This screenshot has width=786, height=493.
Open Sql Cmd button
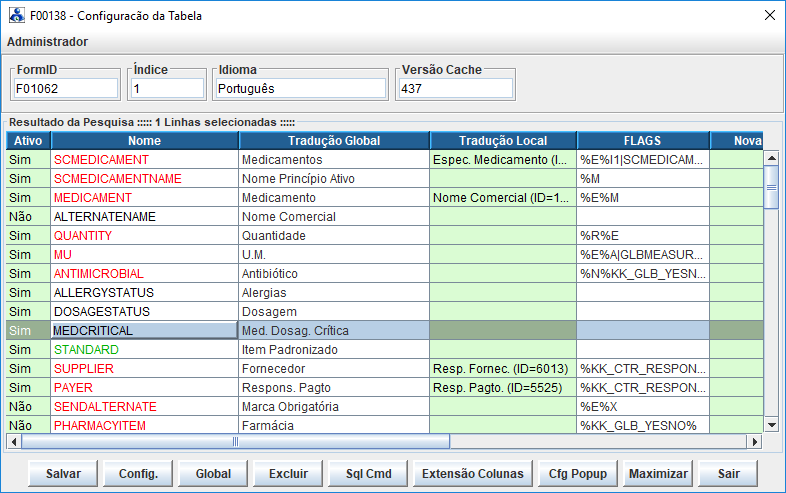click(369, 473)
